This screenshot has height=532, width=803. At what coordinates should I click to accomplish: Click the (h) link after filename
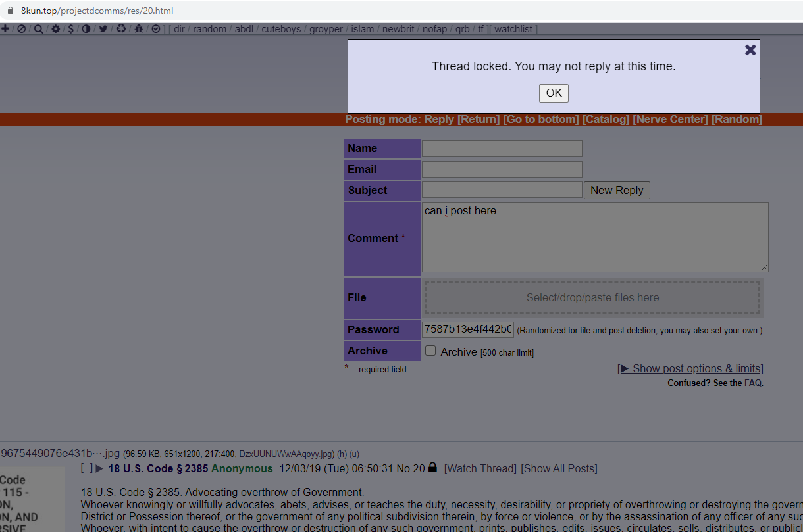342,454
